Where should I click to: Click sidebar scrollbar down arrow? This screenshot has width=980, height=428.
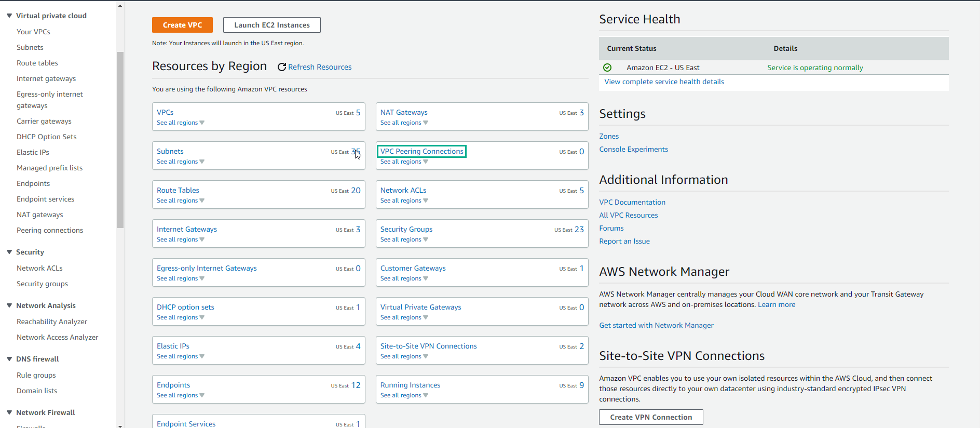tap(120, 425)
